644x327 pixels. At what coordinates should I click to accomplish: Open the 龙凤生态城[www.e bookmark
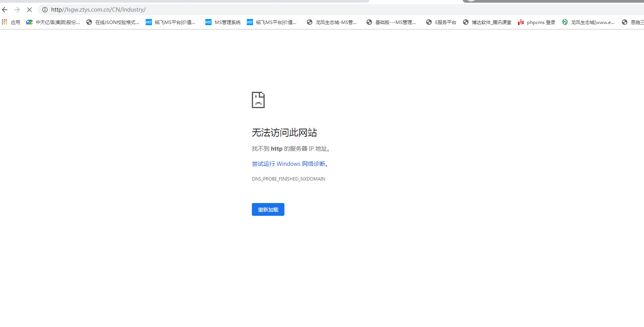[588, 22]
